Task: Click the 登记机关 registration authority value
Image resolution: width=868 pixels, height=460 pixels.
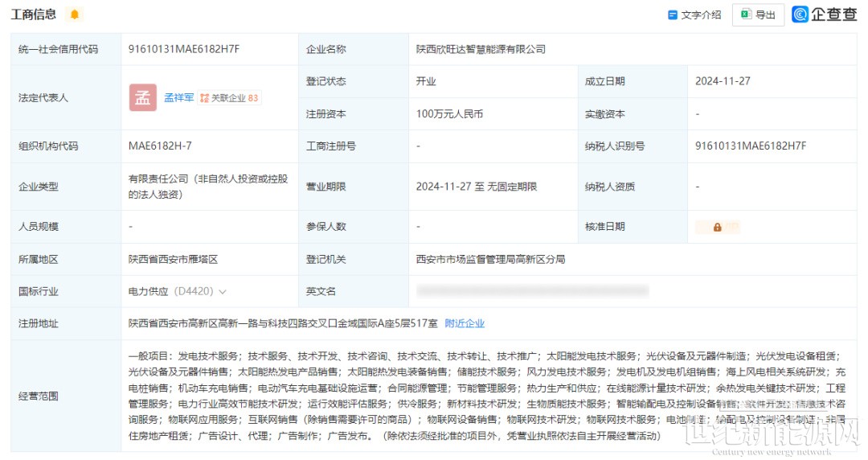Action: coord(490,259)
